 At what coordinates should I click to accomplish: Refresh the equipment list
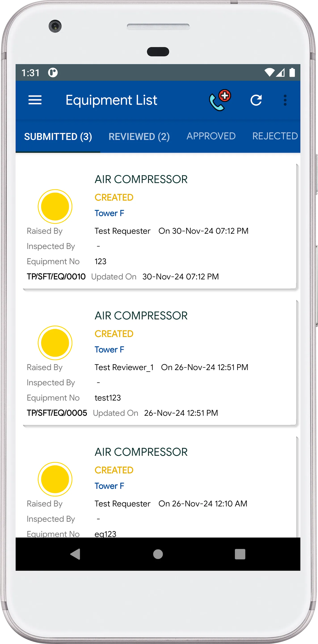tap(256, 100)
